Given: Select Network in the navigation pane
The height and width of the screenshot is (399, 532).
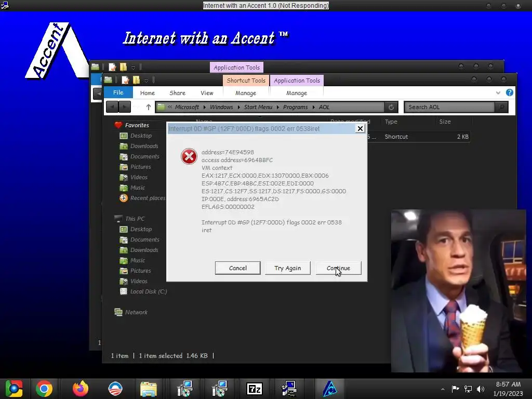Looking at the screenshot, I should click(136, 312).
